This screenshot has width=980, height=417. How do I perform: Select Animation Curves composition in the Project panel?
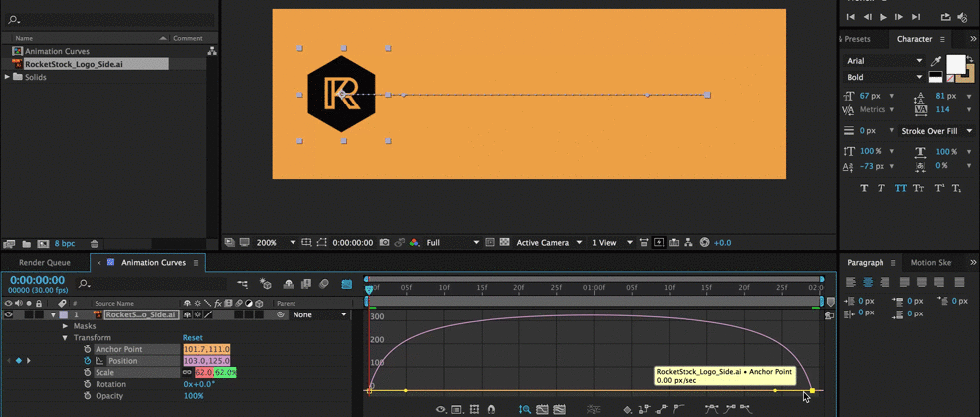click(57, 52)
